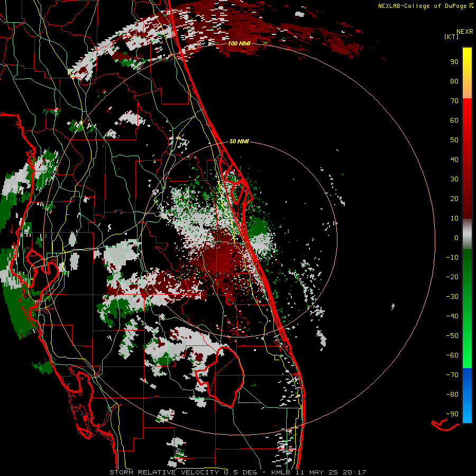The height and width of the screenshot is (476, 476).
Task: Click the 100 NMI range ring label
Action: pos(239,43)
